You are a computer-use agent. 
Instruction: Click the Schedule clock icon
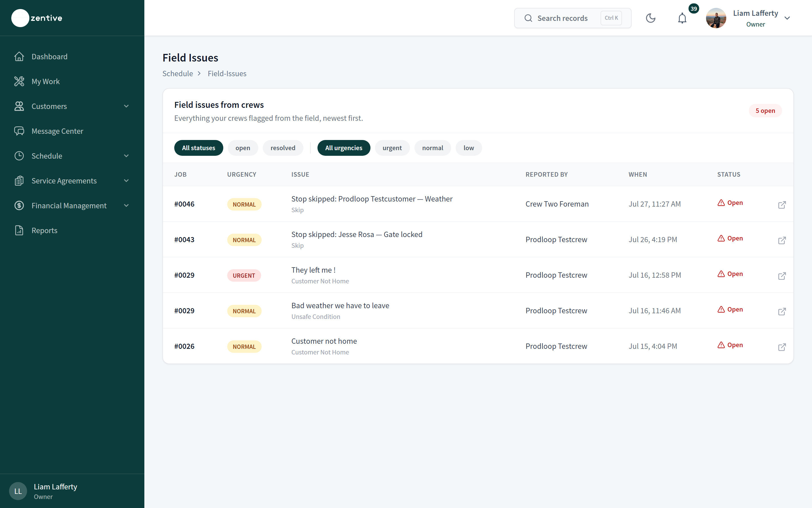point(19,156)
